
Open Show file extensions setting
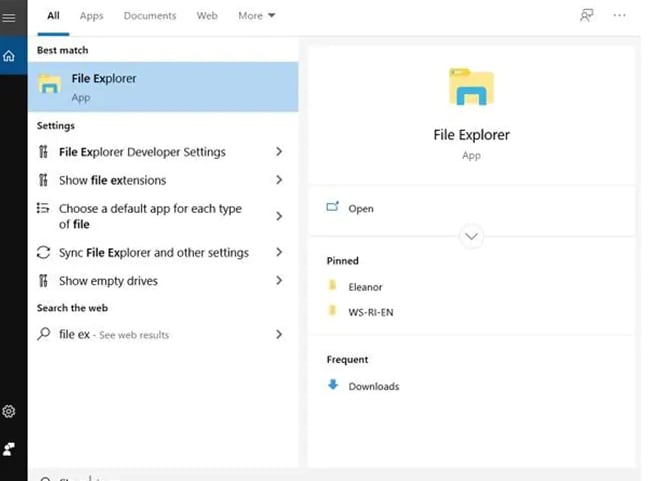pyautogui.click(x=112, y=180)
